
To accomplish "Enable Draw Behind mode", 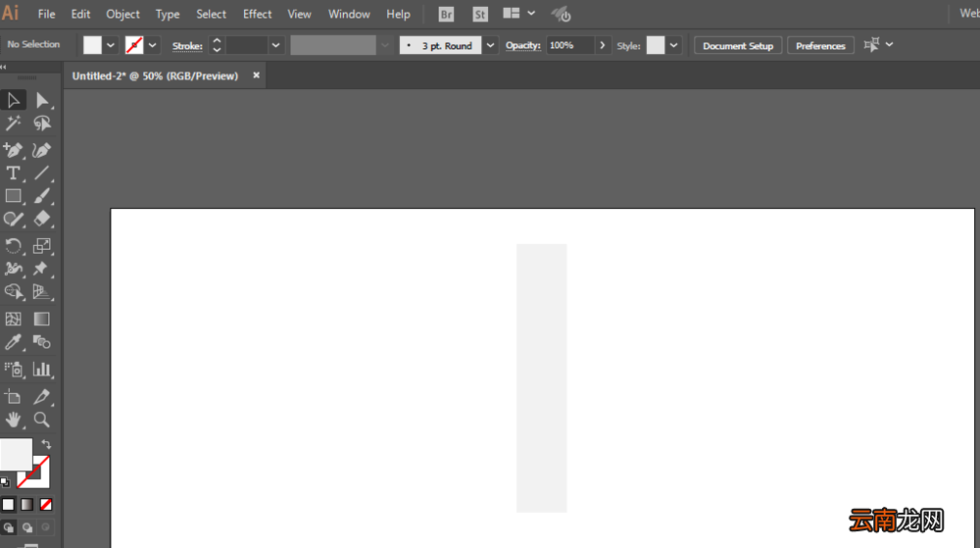I will click(27, 527).
